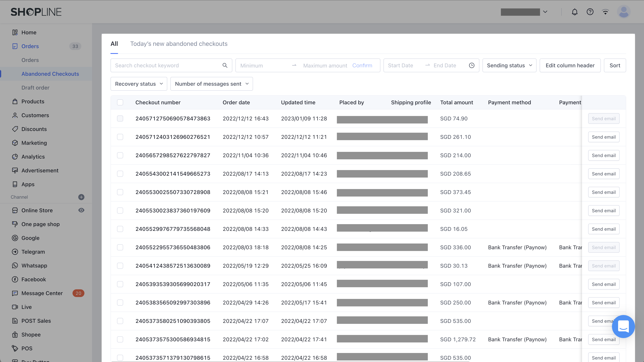Click the Message Center icon
Viewport: 644px width, 362px height.
click(x=15, y=293)
